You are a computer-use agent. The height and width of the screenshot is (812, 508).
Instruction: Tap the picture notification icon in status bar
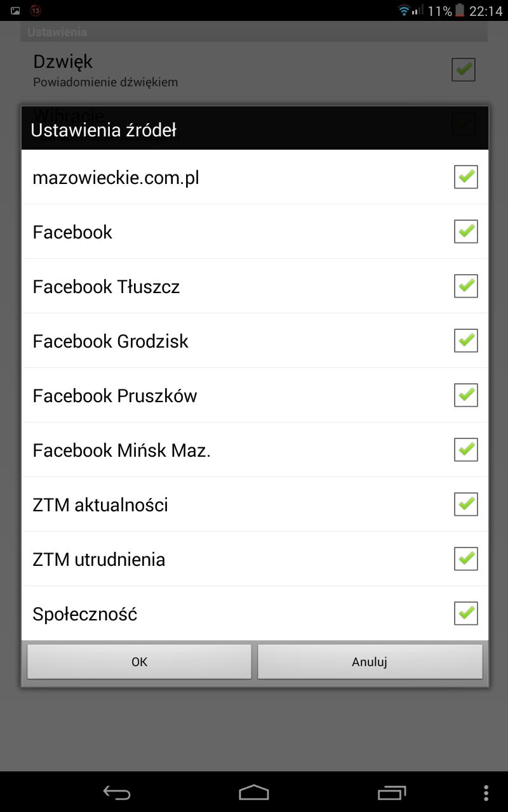click(15, 11)
